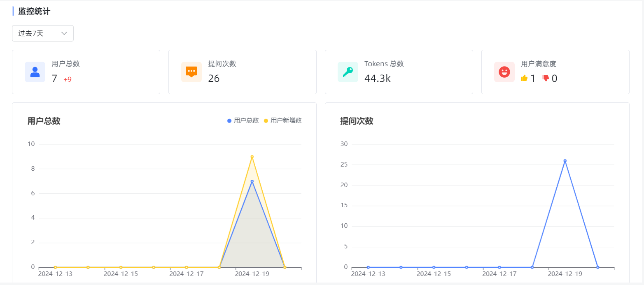Screen dimensions: 644x285
Task: Toggle the 用户总数 legend series
Action: tap(243, 120)
